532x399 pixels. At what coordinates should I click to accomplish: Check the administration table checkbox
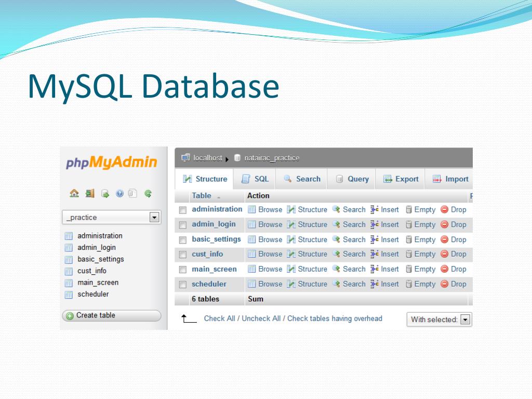183,210
